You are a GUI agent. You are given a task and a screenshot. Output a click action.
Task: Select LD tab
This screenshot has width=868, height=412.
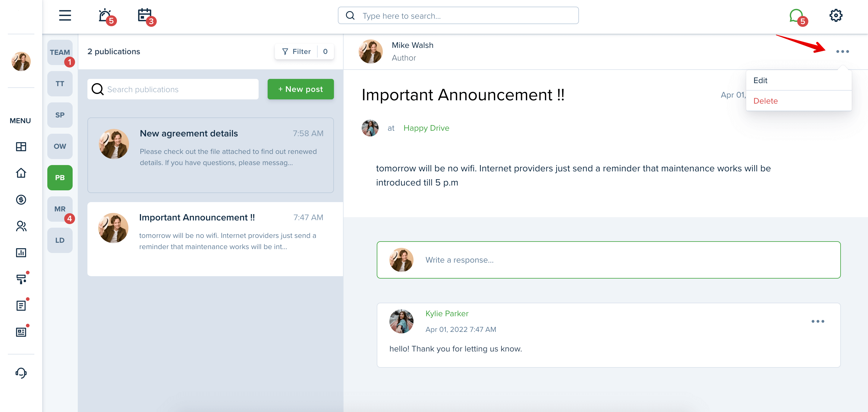(x=60, y=240)
